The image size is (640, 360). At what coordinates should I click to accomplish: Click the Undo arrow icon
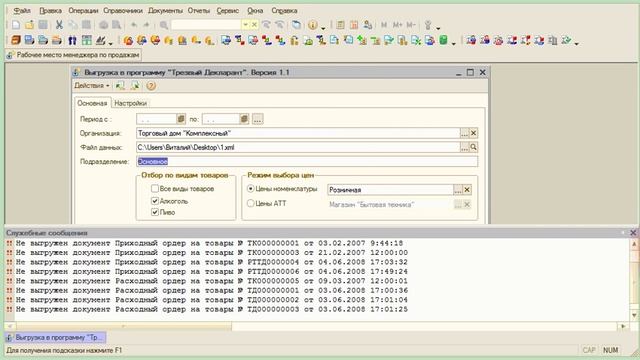133,25
